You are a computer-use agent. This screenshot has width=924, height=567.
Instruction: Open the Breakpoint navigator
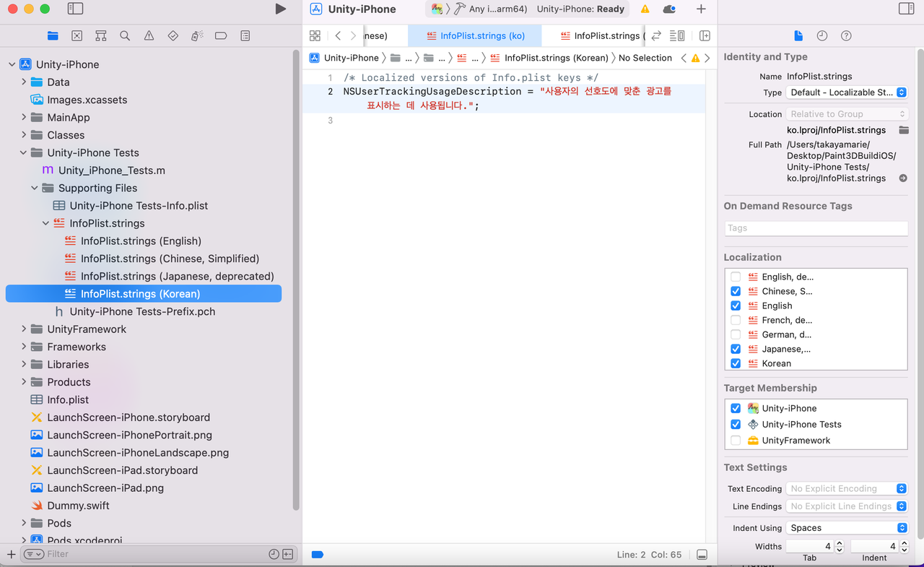[219, 35]
